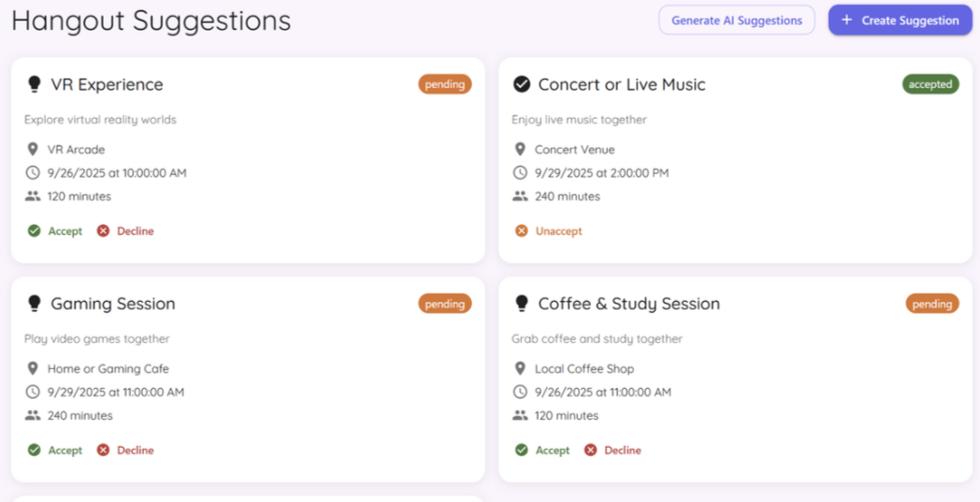Screen dimensions: 980x502
Task: Click the clock icon in the Concert card
Action: coord(521,173)
